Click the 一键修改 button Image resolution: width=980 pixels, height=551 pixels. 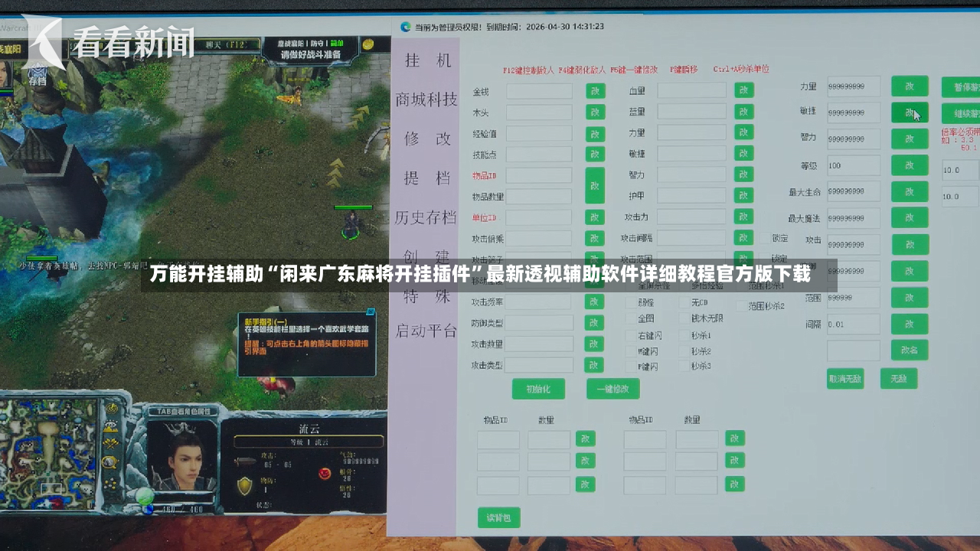click(613, 389)
